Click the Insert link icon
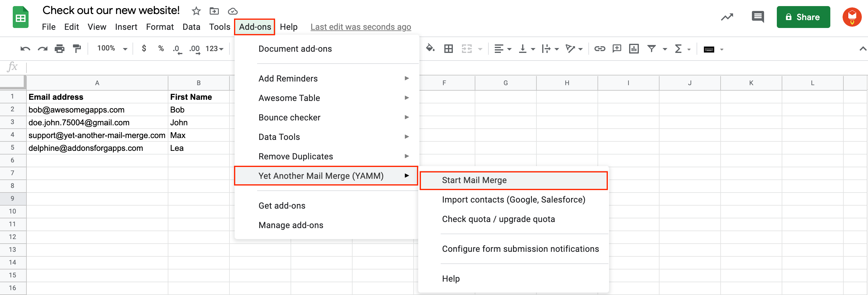This screenshot has width=868, height=295. [x=599, y=49]
